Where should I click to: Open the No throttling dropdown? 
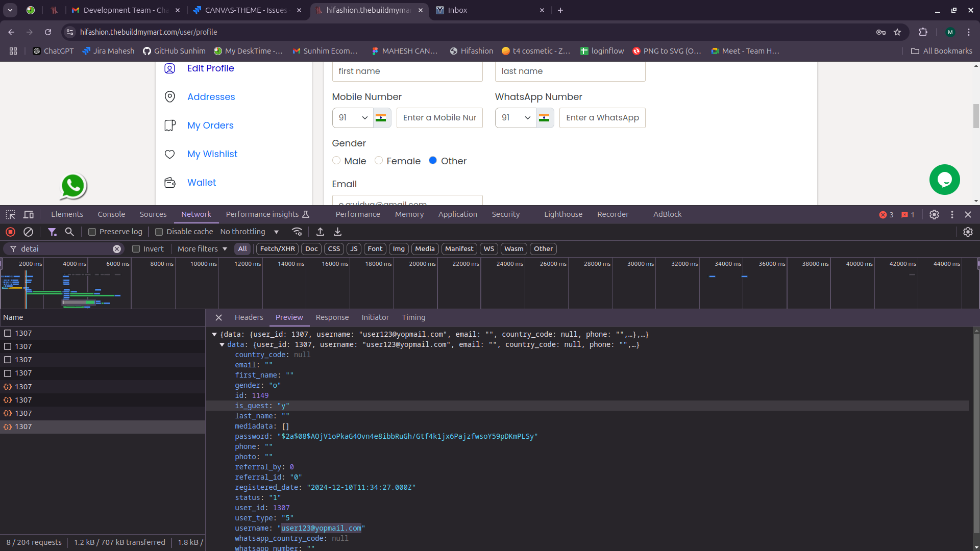click(x=250, y=232)
